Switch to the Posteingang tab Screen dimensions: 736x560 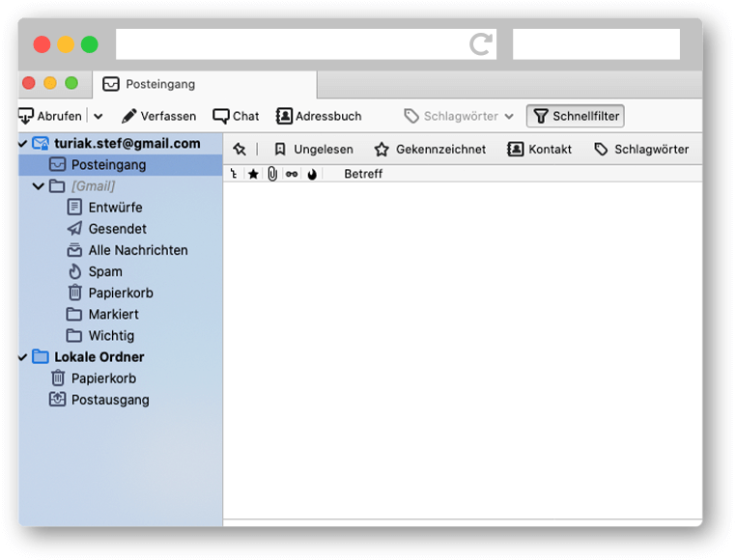(205, 85)
